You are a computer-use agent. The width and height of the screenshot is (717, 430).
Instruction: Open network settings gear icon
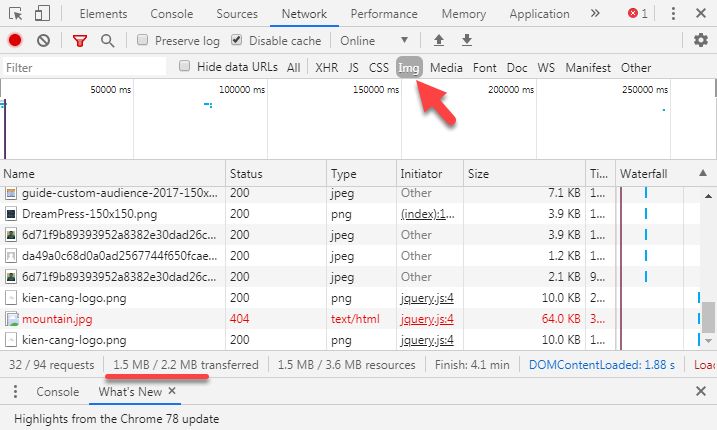[700, 40]
